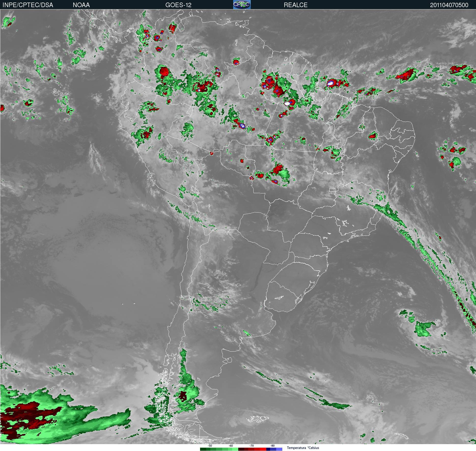
Task: Click the -80 value on the temperature scale
Action: click(x=272, y=446)
